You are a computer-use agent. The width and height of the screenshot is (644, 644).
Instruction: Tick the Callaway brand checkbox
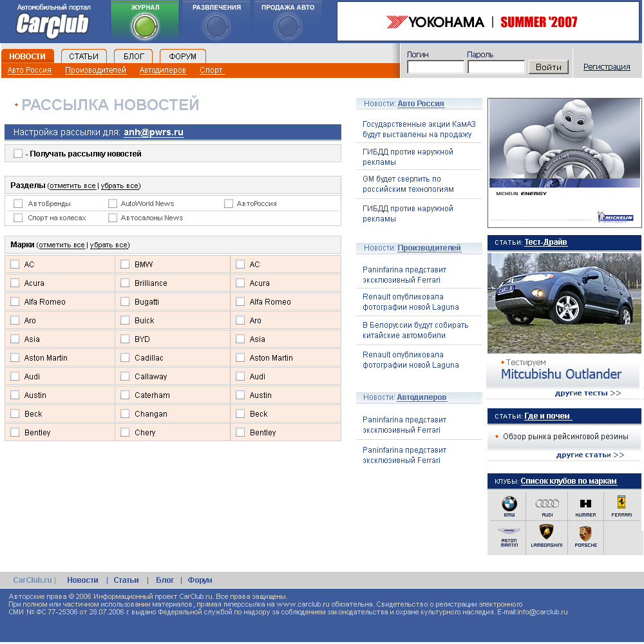(125, 376)
